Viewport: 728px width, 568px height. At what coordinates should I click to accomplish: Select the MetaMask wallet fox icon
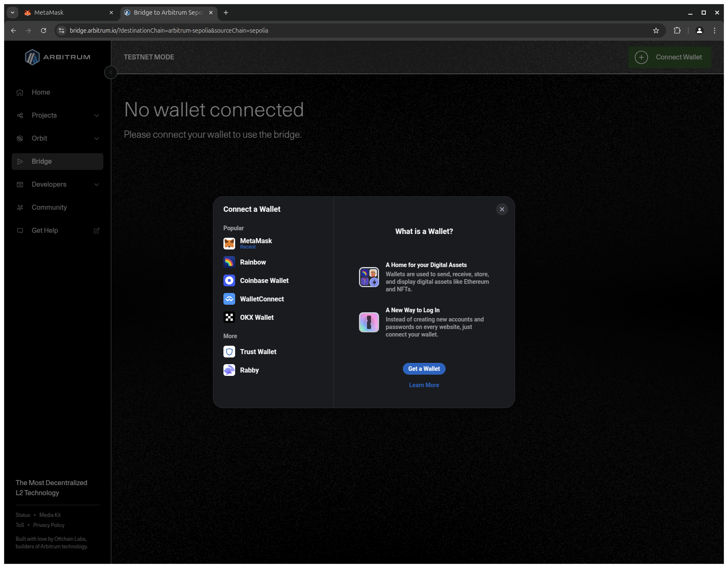coord(229,244)
